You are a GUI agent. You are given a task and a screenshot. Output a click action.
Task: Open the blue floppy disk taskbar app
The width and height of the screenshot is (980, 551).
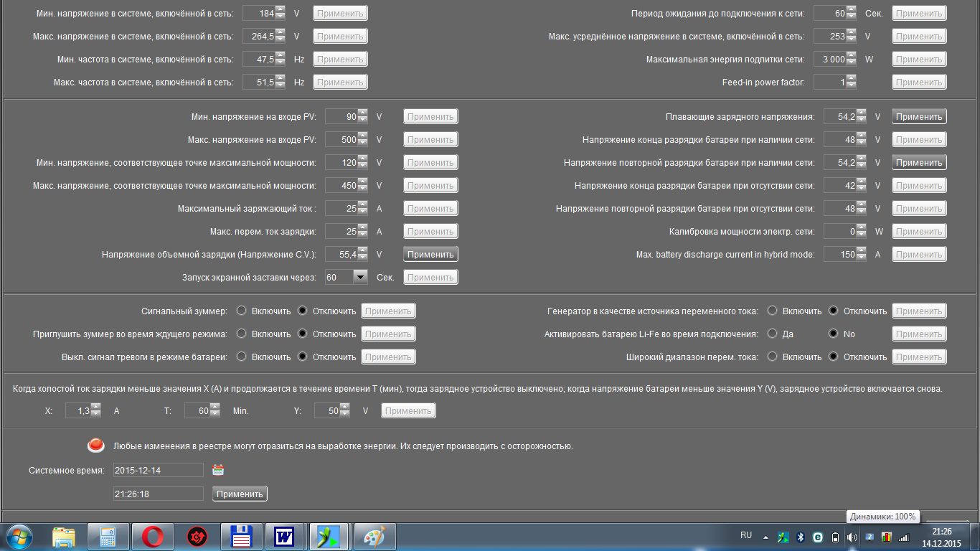tap(242, 537)
